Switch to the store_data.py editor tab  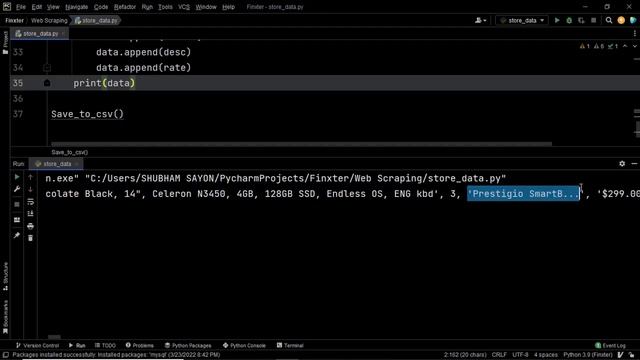(x=39, y=33)
